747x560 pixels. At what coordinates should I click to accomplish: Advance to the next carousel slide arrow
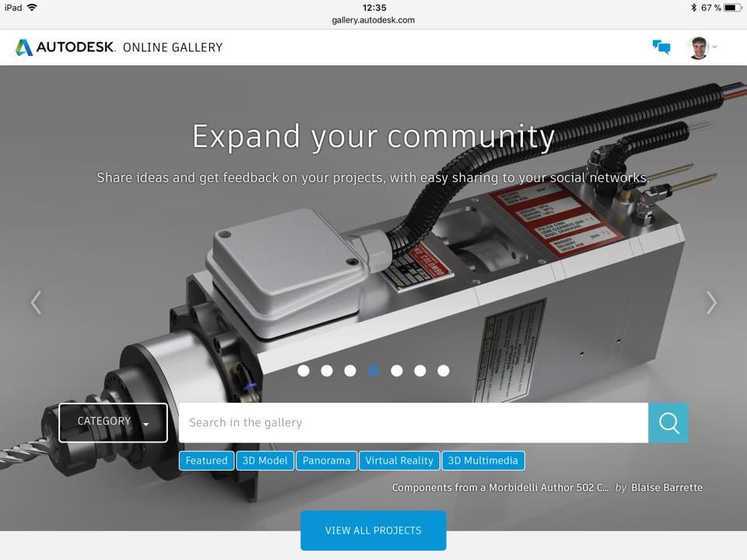(x=711, y=303)
